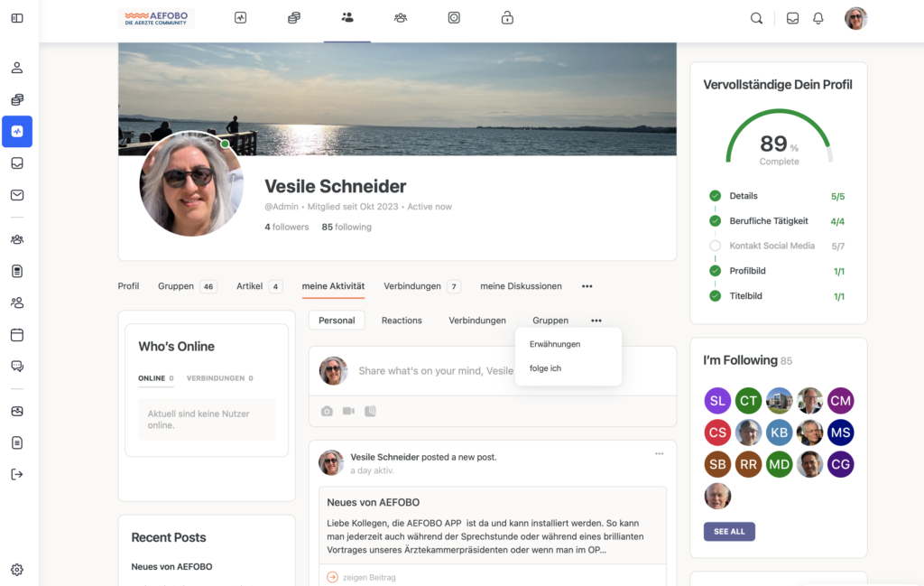The height and width of the screenshot is (586, 924).
Task: Open the Gruppen profile tab
Action: pos(176,286)
